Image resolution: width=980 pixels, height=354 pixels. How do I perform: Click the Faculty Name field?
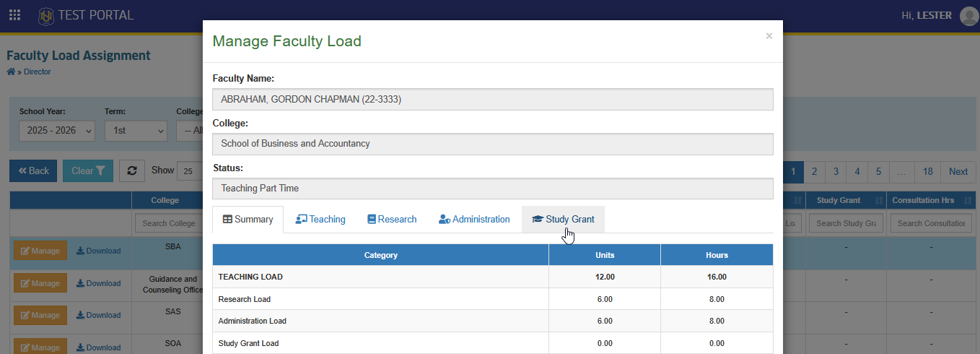493,100
